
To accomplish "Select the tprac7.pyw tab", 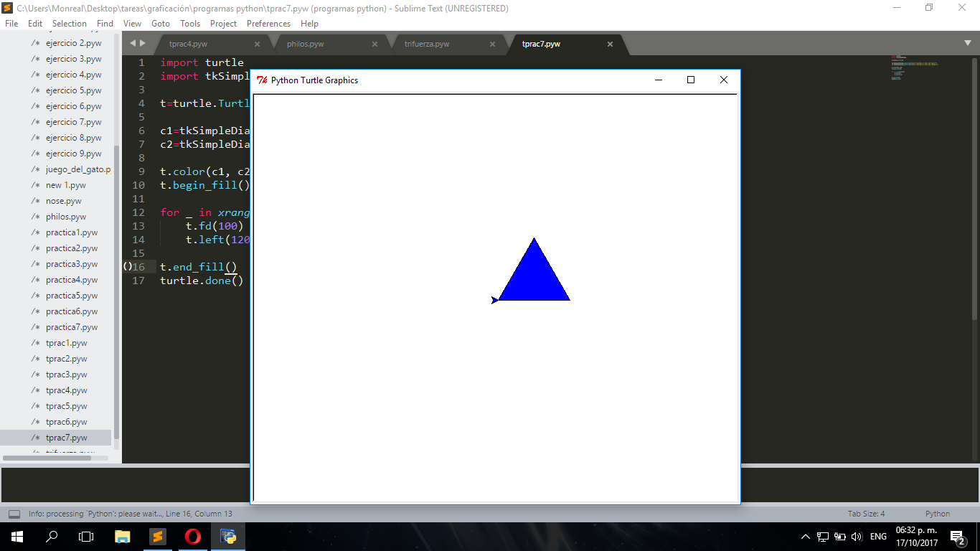I will tap(541, 44).
